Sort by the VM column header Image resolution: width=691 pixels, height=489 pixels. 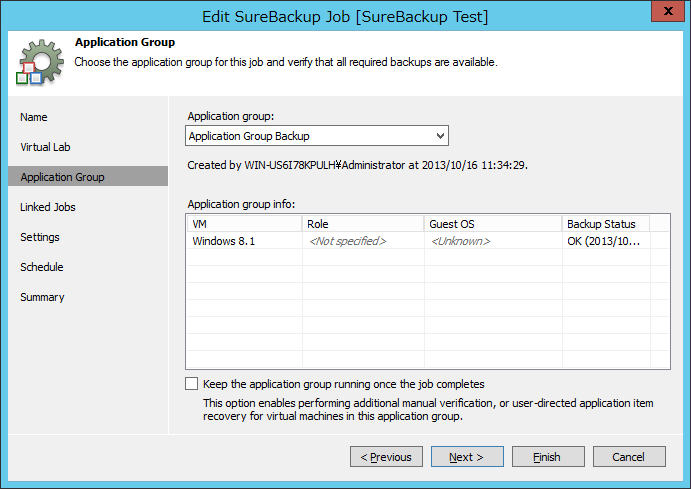click(x=243, y=224)
